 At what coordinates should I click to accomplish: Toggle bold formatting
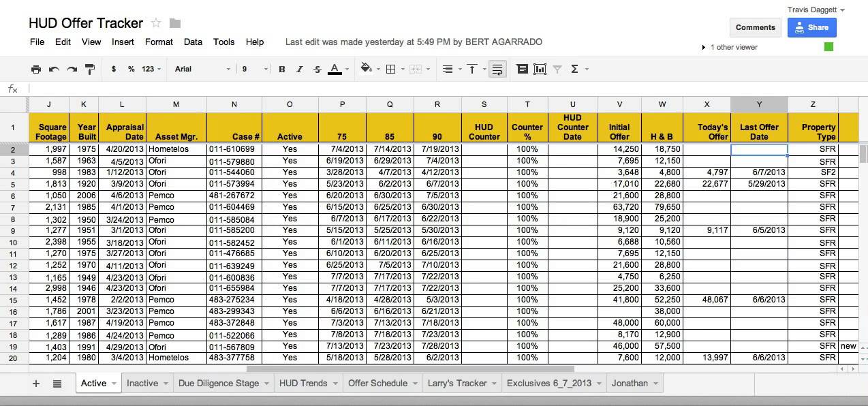282,69
